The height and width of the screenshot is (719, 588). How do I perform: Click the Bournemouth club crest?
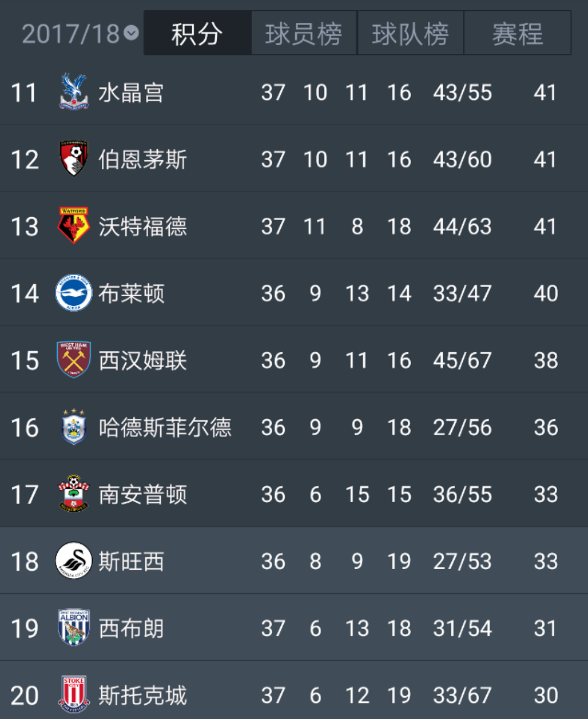click(x=73, y=159)
